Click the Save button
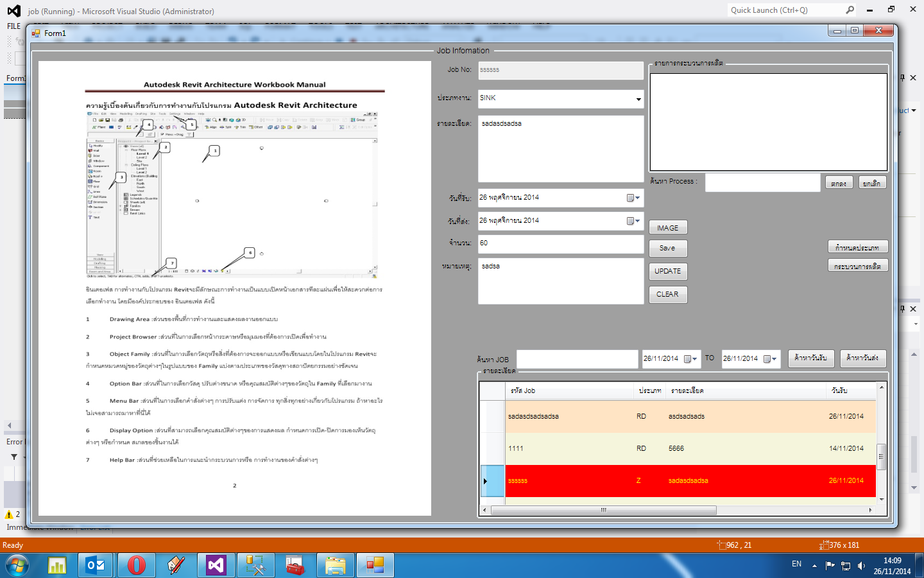Image resolution: width=924 pixels, height=578 pixels. point(668,248)
